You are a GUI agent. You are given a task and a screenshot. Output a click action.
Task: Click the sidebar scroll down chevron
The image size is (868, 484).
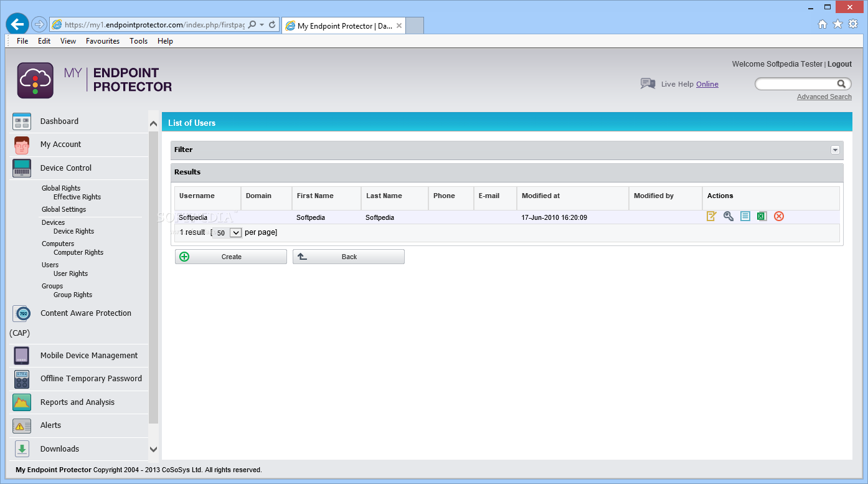pos(153,449)
